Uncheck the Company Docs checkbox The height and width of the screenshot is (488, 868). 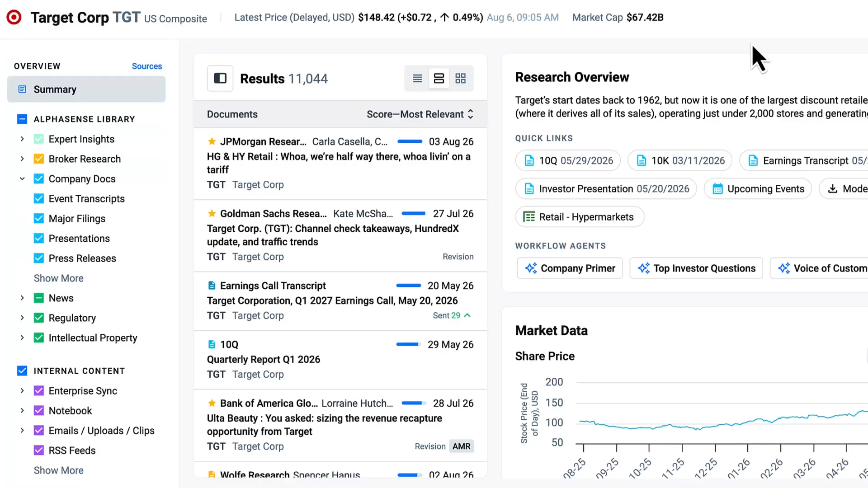tap(39, 178)
